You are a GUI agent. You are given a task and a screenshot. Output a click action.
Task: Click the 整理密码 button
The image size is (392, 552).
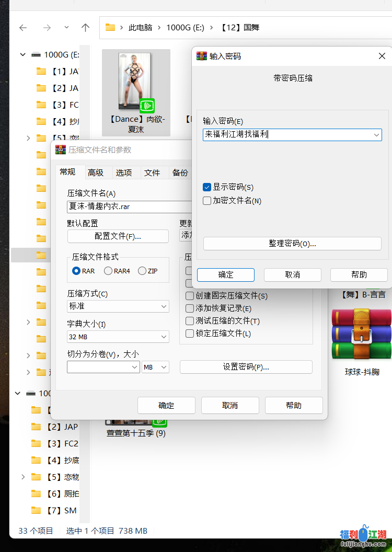pos(292,244)
